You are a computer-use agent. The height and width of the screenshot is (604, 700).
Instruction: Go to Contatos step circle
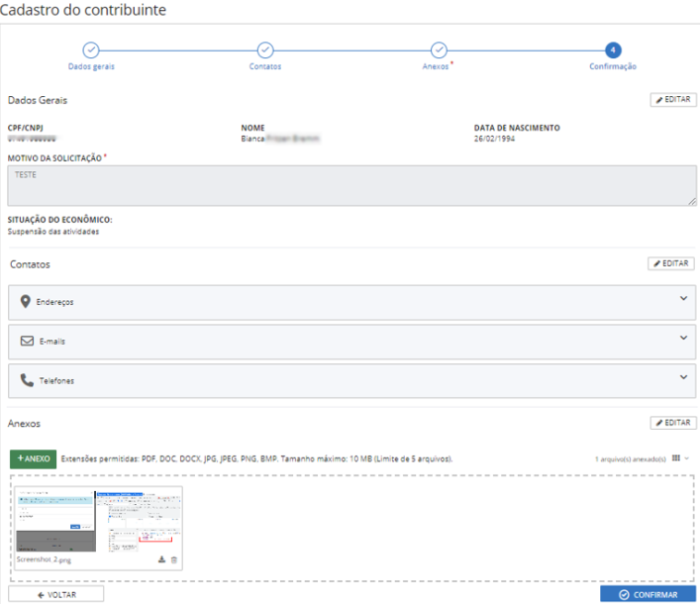(x=265, y=50)
